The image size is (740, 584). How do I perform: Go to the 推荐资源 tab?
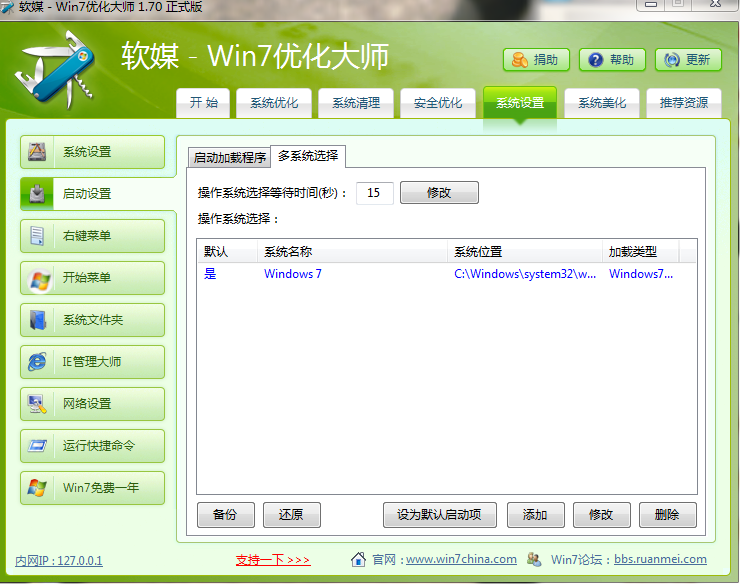tap(684, 102)
